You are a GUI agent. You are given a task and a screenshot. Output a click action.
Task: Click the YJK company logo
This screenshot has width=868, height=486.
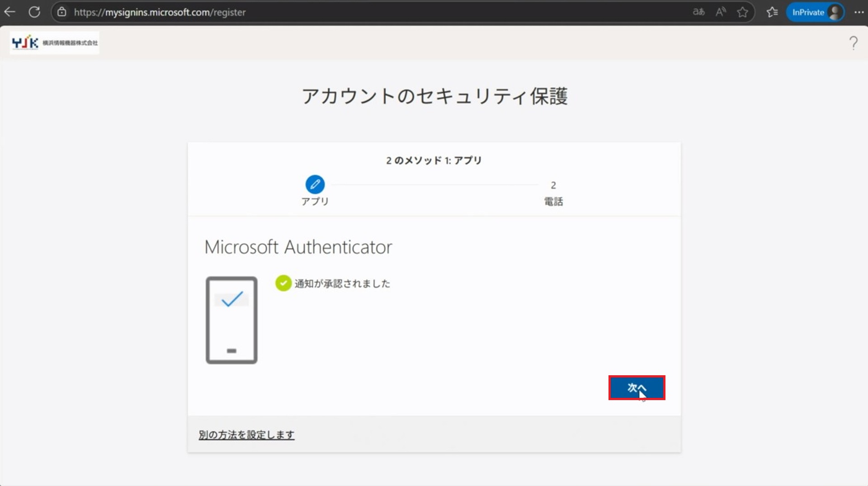(x=55, y=43)
